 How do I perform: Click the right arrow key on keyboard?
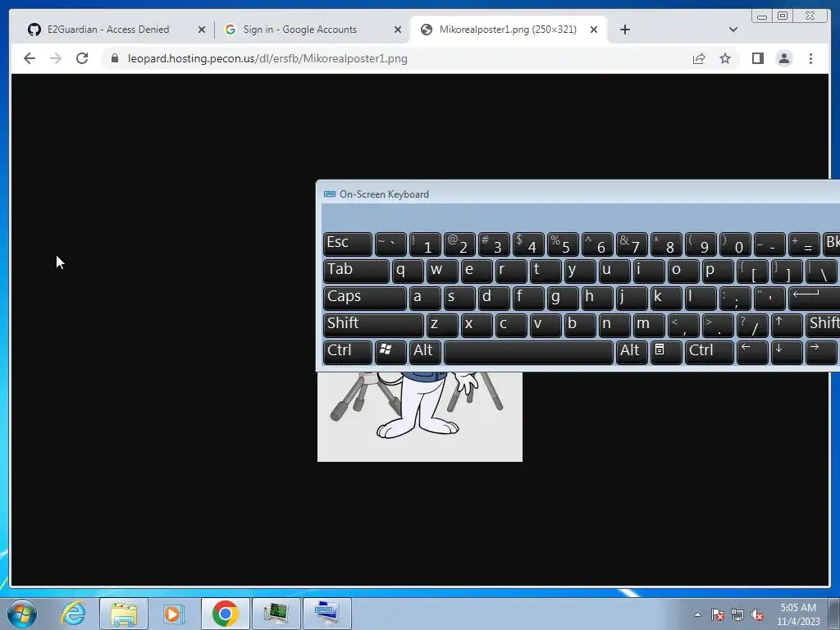click(x=821, y=353)
